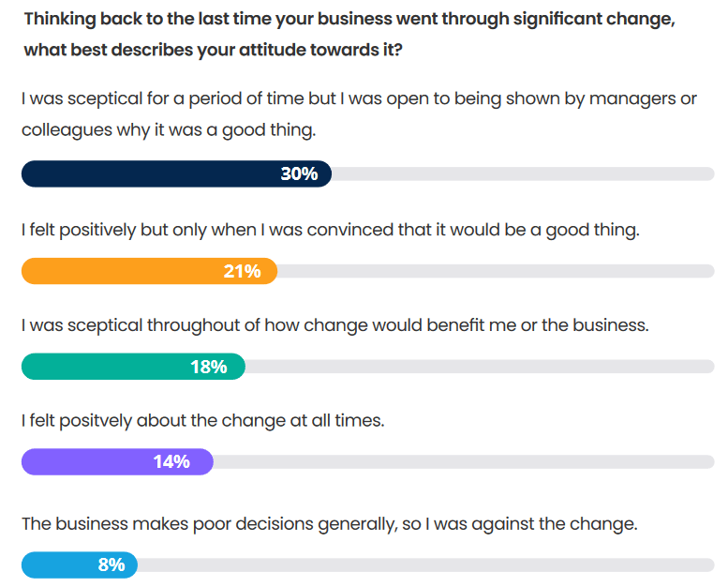
Task: Click the "8%" percentage label
Action: coord(111,565)
